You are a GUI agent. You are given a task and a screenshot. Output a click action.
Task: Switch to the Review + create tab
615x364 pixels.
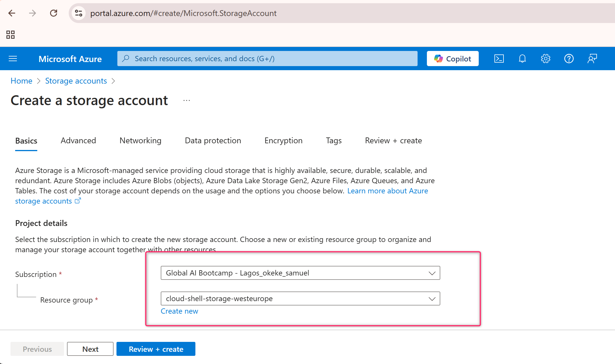click(x=393, y=141)
